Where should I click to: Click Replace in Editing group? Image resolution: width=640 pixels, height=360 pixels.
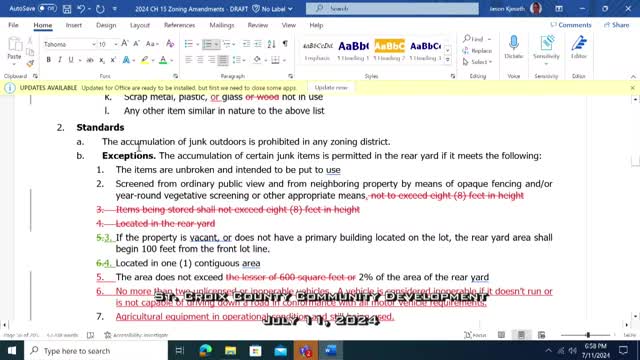tap(478, 51)
